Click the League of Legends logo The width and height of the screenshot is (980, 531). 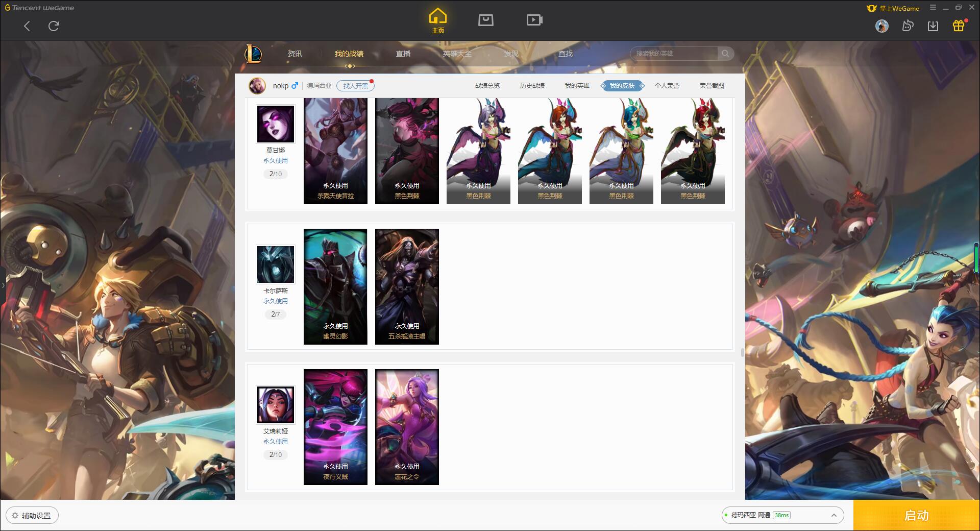click(x=253, y=54)
